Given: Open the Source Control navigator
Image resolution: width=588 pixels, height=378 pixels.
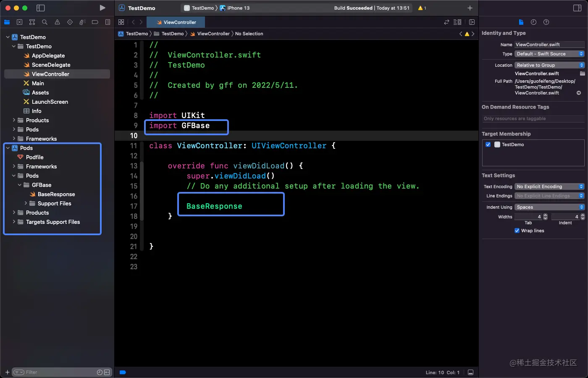Looking at the screenshot, I should click(19, 22).
